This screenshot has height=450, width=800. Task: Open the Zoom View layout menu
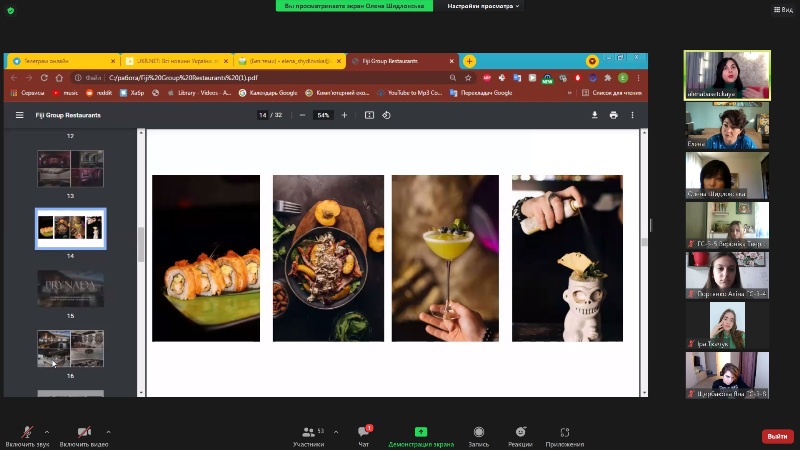pos(783,10)
